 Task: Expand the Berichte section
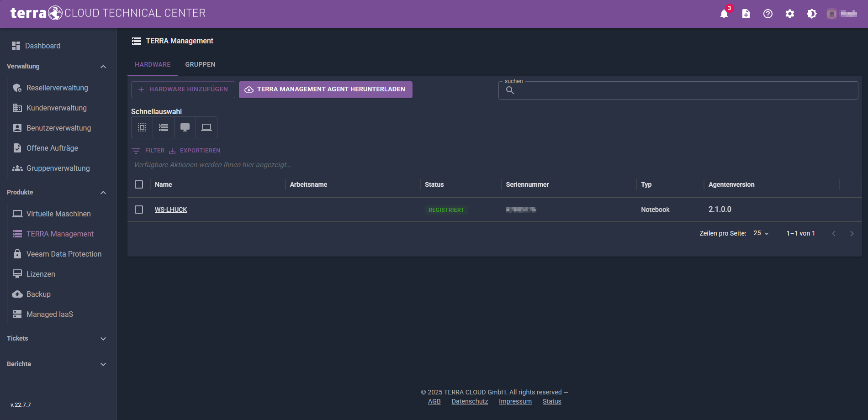click(x=103, y=364)
